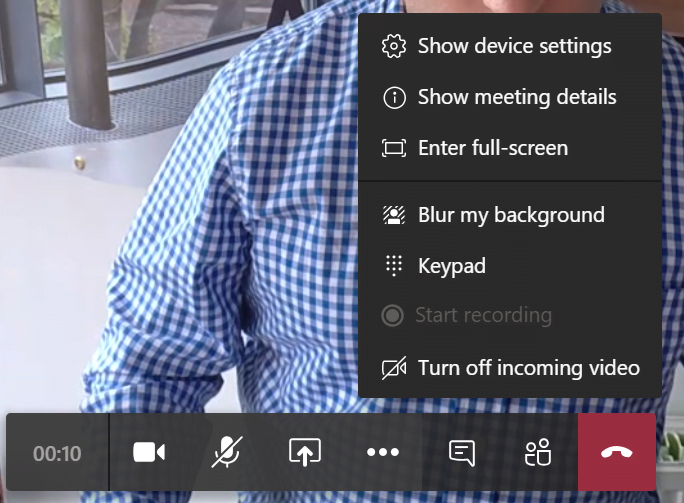The height and width of the screenshot is (503, 684).
Task: Collapse the more actions ellipsis menu
Action: click(x=383, y=452)
